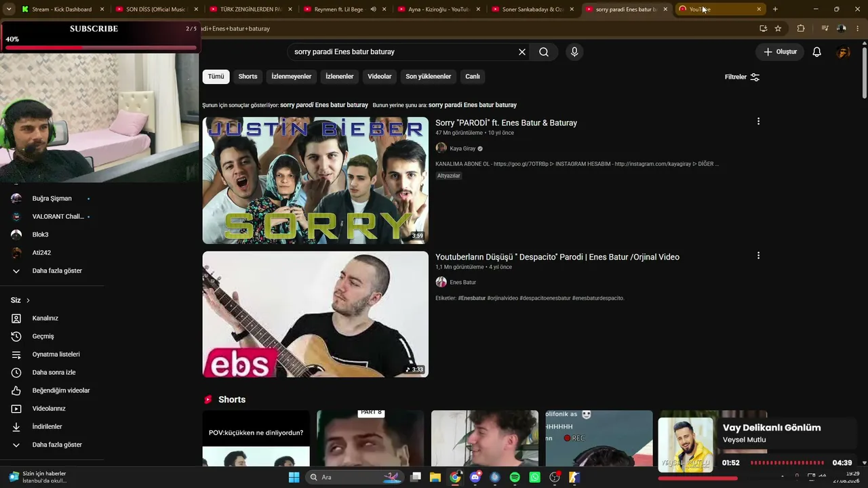868x488 pixels.
Task: Open VALORANT Chall... subscription channel
Action: [x=52, y=216]
